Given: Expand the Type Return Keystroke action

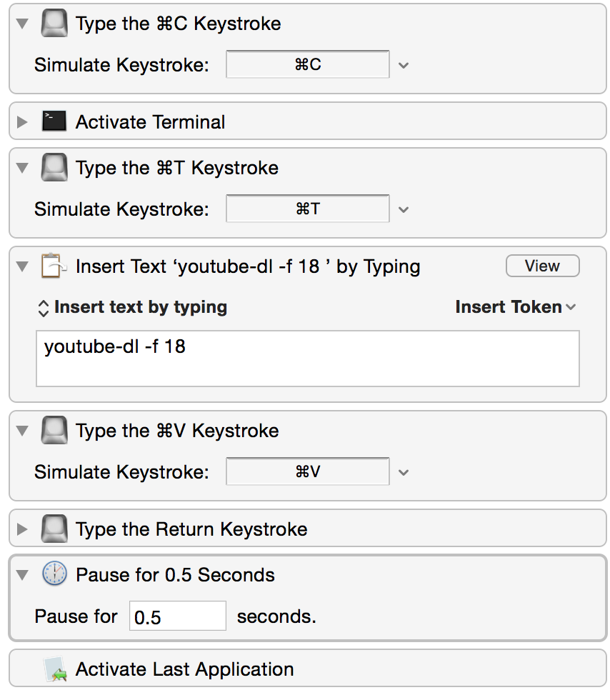Looking at the screenshot, I should (x=22, y=529).
